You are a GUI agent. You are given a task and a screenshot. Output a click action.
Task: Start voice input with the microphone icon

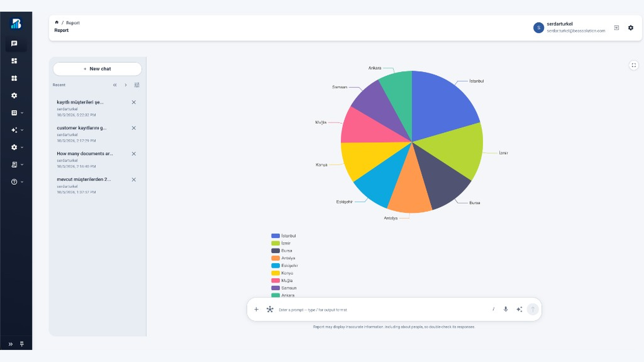tap(506, 309)
